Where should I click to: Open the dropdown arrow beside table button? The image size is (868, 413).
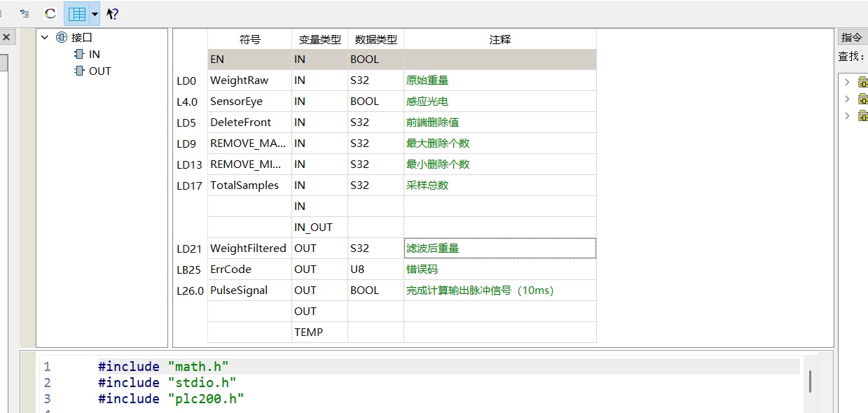pos(95,13)
